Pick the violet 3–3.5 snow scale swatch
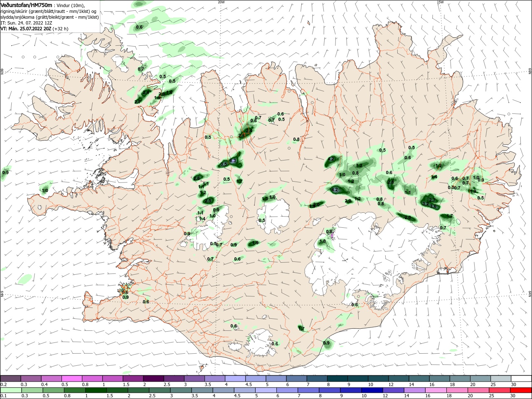Viewport: 532px width, 399px height. point(194,379)
